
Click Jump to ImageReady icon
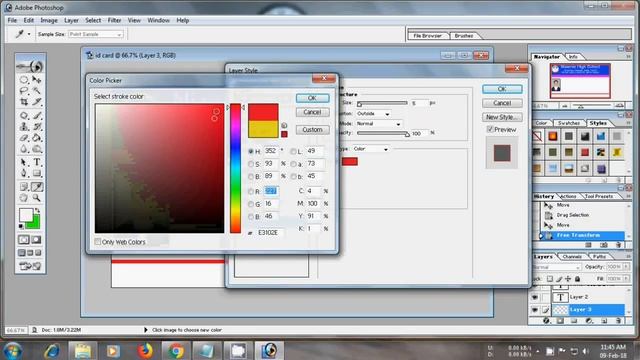30,267
